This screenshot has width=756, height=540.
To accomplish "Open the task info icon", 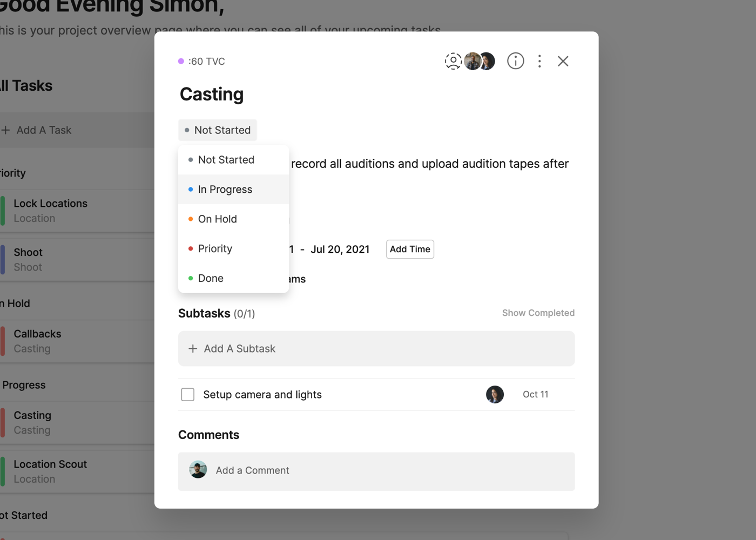I will point(516,61).
